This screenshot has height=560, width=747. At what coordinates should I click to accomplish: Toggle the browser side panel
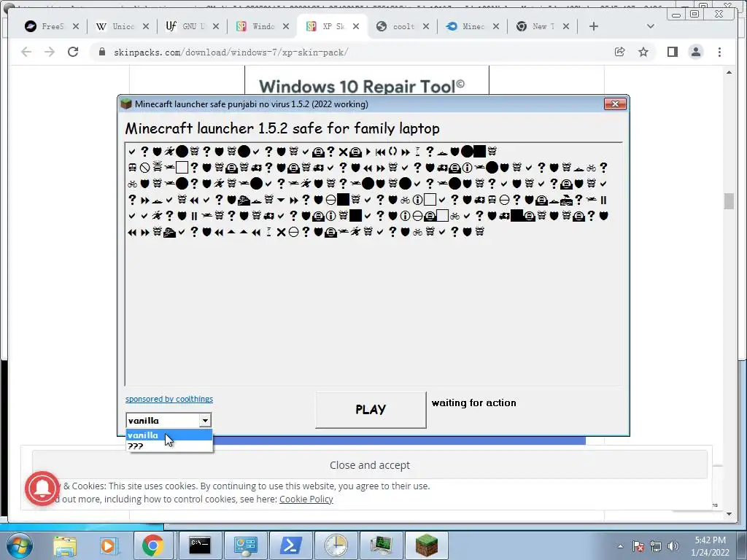[x=672, y=52]
